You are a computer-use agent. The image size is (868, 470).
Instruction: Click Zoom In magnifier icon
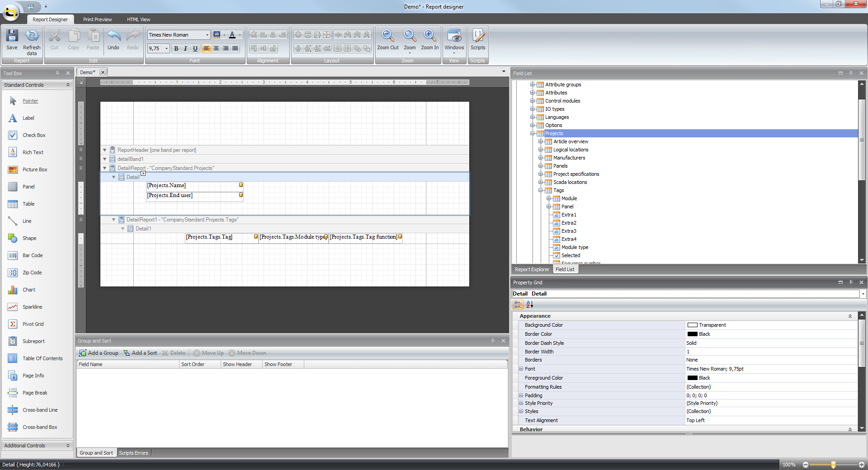430,36
